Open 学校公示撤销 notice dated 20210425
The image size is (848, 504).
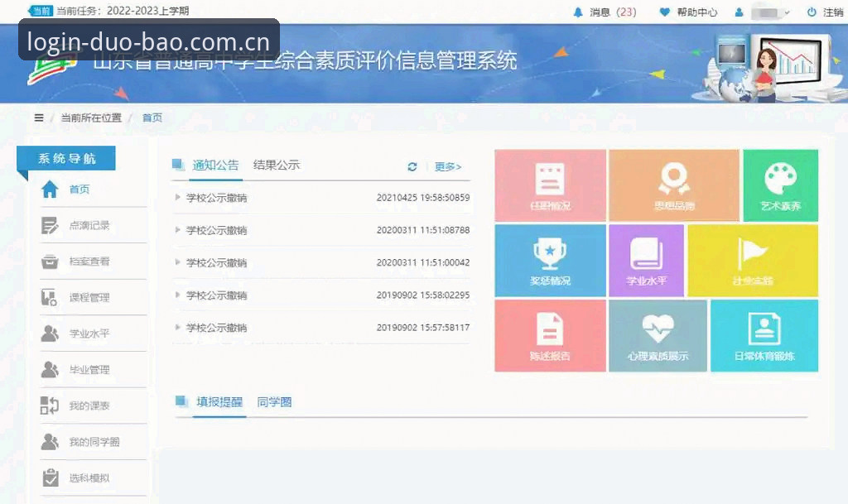(x=216, y=198)
